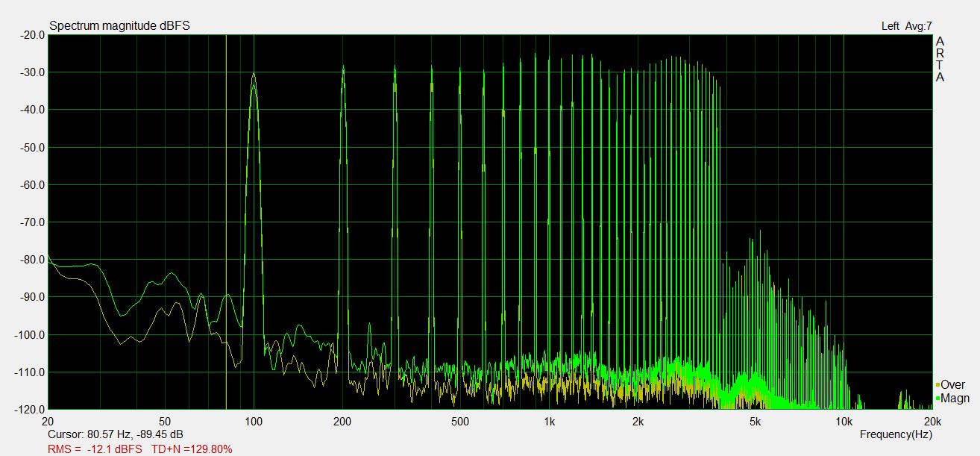Click the 'Frequency(Hz)' axis label
This screenshot has height=456, width=980.
(x=896, y=434)
